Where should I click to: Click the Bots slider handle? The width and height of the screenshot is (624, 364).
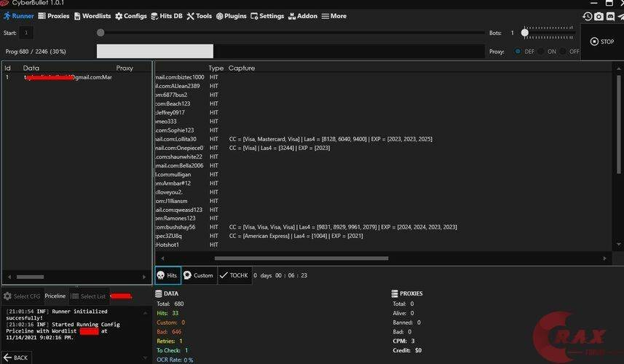click(524, 33)
